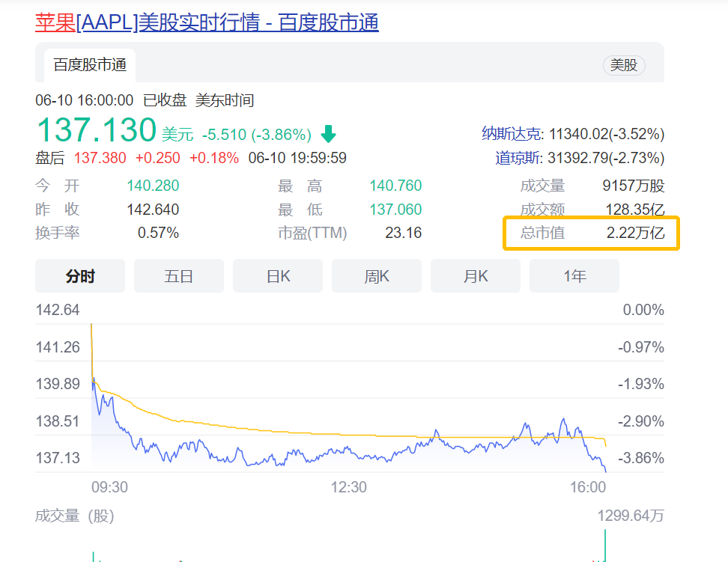Screen dimensions: 728x562
Task: Click the 最高 value 140.760
Action: tap(395, 186)
